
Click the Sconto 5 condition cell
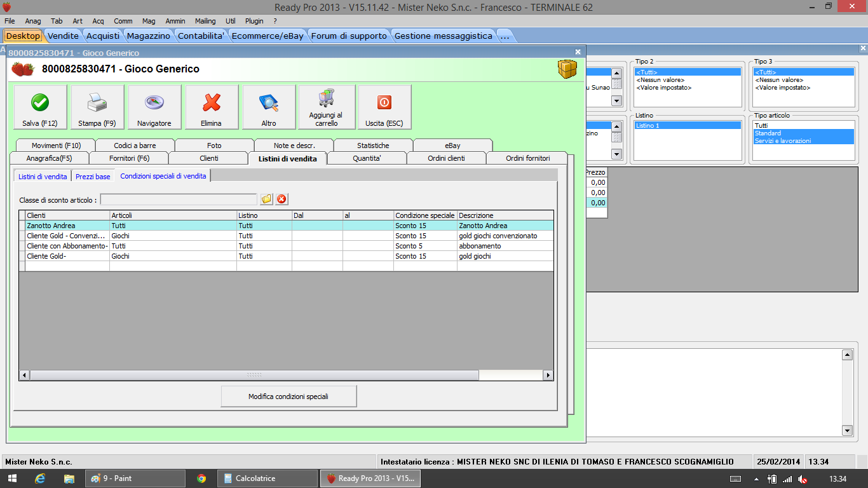(x=425, y=246)
